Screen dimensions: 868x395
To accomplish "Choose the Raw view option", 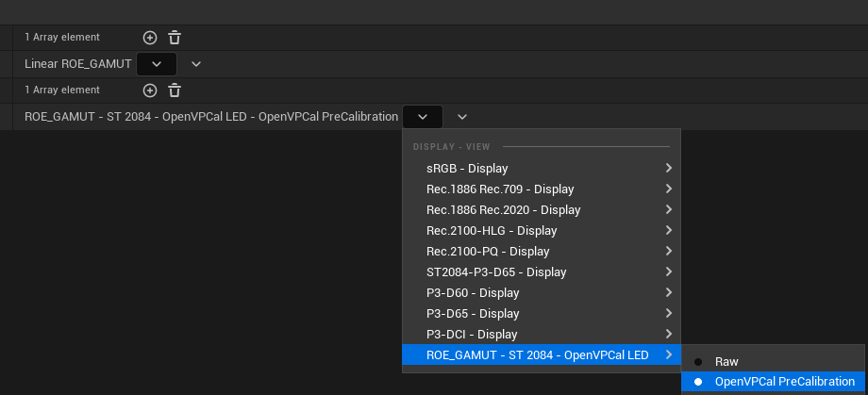I will [773, 362].
